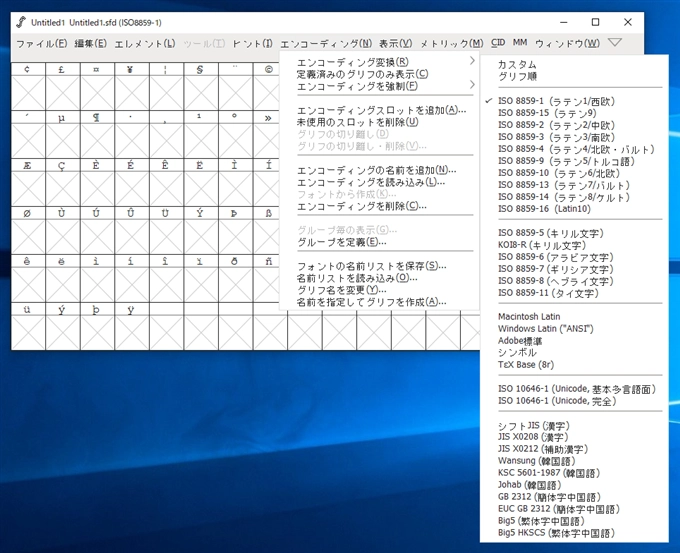Image resolution: width=680 pixels, height=553 pixels.
Task: Choose 名前を指定してグリフを作成(A)...
Action: click(x=379, y=302)
